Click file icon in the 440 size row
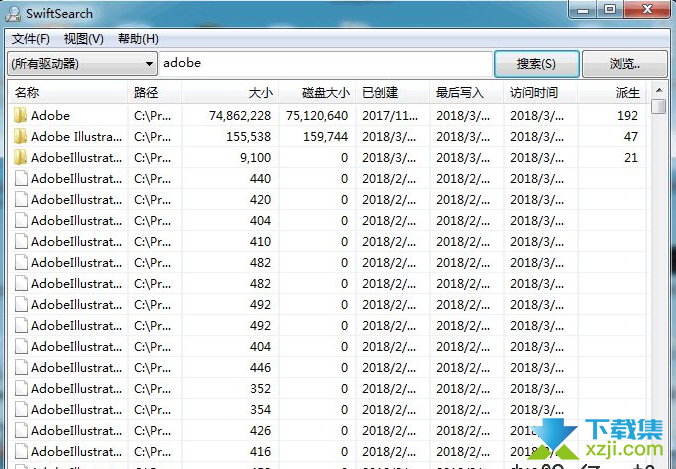 pyautogui.click(x=21, y=178)
